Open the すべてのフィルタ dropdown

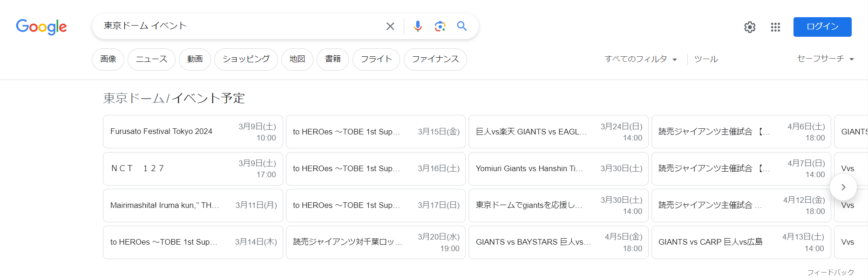[x=641, y=59]
